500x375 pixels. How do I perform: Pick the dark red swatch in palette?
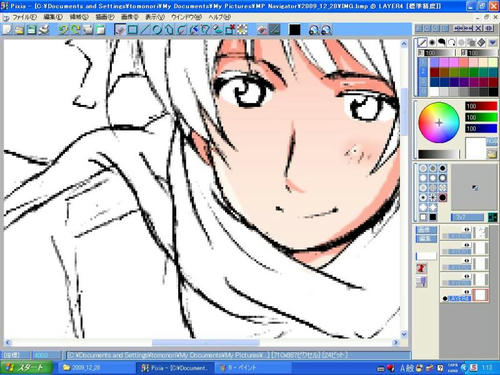pyautogui.click(x=434, y=72)
